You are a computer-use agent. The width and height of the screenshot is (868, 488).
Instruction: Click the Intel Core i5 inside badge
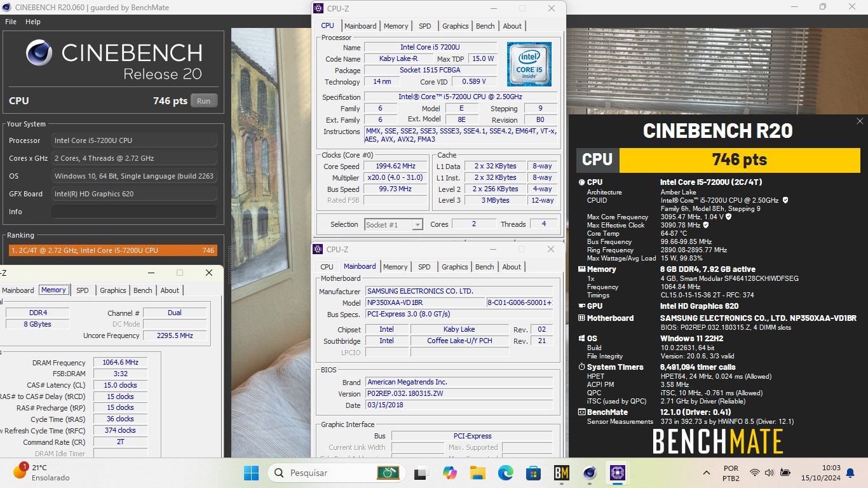point(529,64)
